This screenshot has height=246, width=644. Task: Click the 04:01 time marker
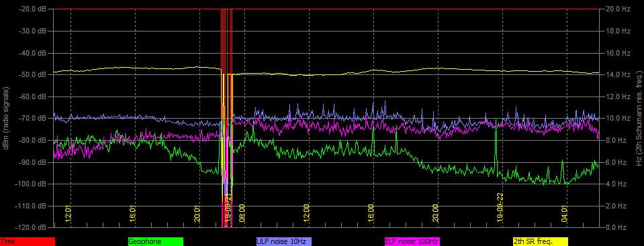564,214
